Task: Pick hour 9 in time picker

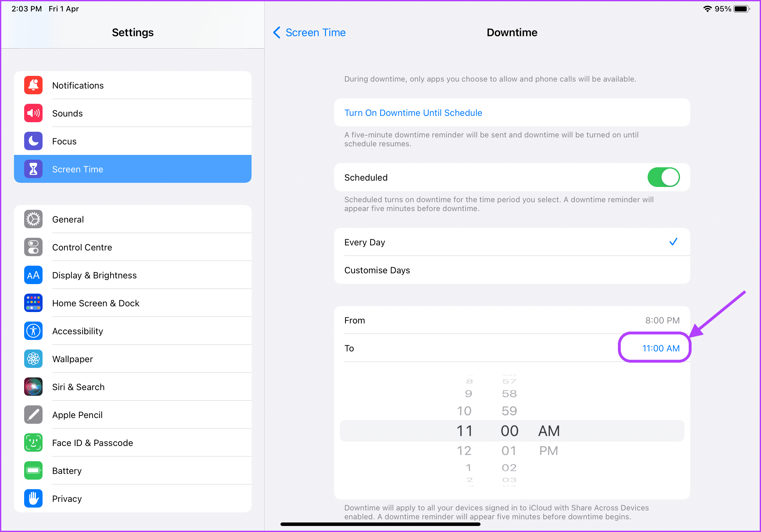Action: point(468,394)
